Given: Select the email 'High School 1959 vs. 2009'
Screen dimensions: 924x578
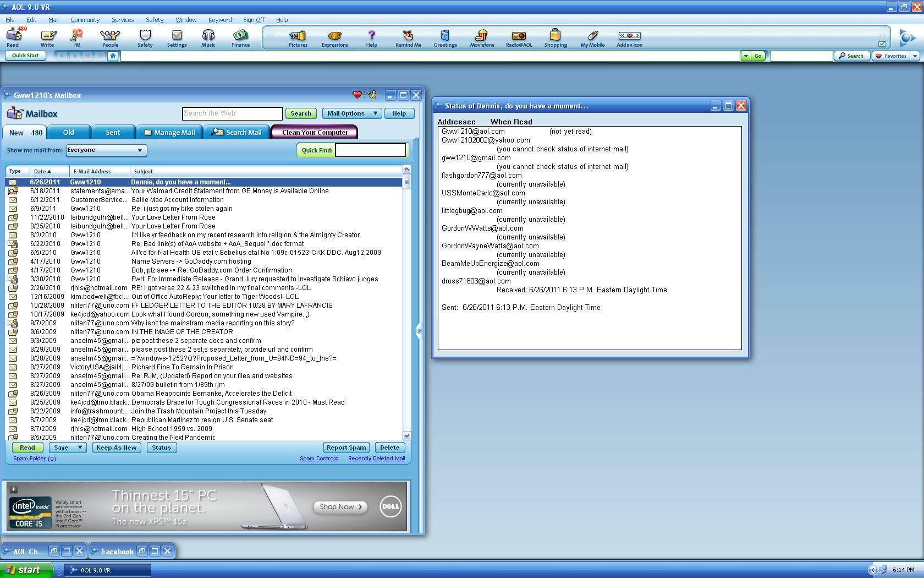Looking at the screenshot, I should click(x=204, y=429).
